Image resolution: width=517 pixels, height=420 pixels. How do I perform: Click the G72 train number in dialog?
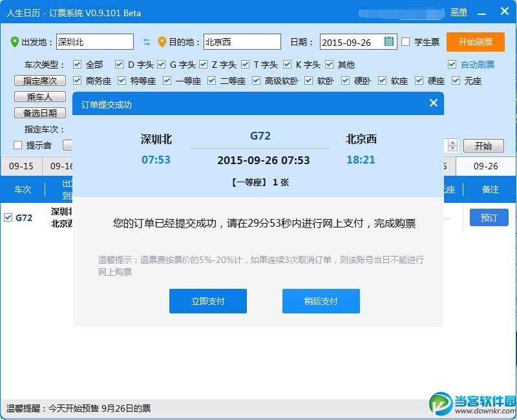pos(260,136)
